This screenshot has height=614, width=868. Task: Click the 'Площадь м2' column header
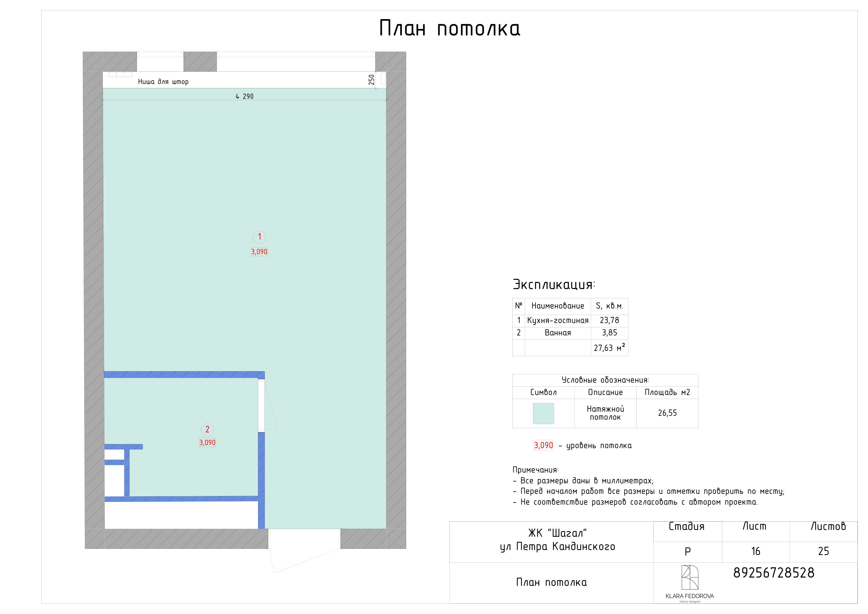(x=667, y=392)
